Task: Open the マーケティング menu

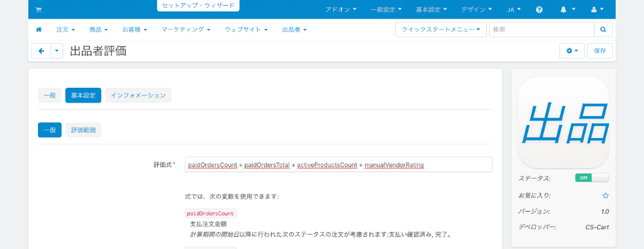Action: click(185, 30)
